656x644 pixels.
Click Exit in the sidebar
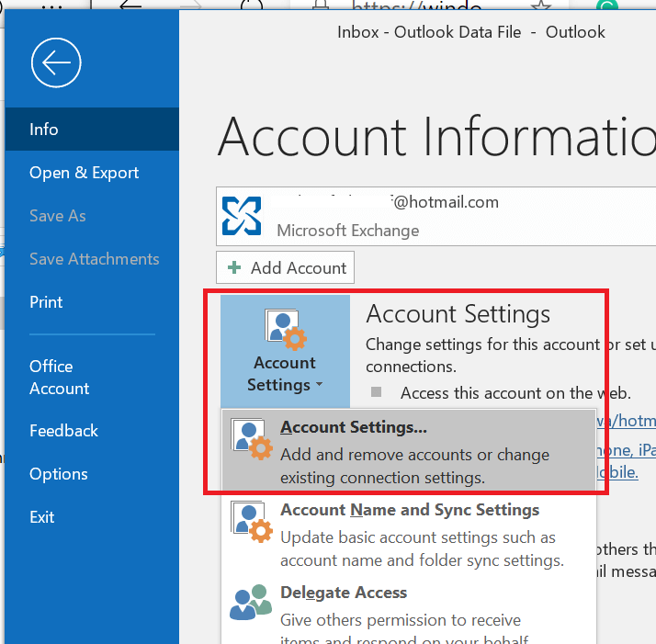click(92, 517)
